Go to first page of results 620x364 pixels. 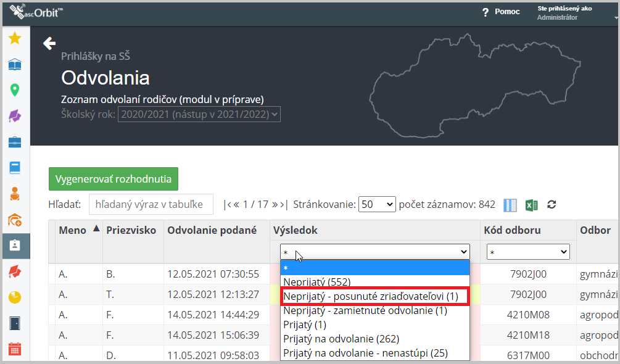[x=228, y=204]
